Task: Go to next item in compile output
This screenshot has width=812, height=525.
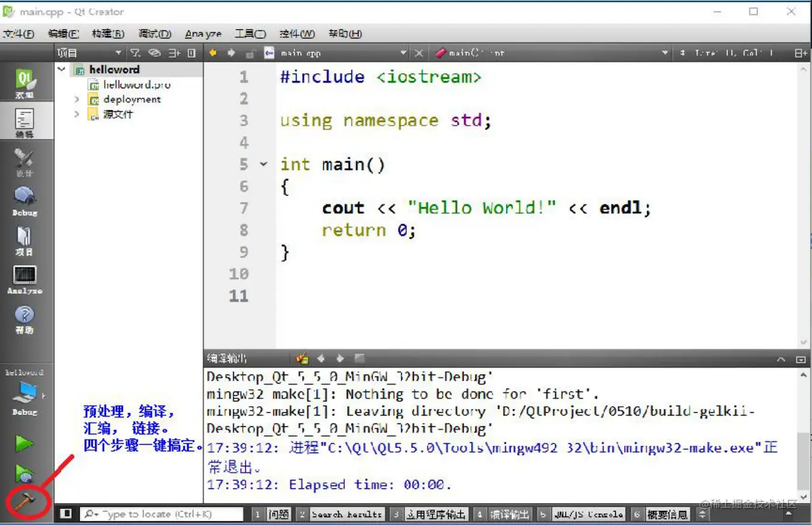Action: coord(340,358)
